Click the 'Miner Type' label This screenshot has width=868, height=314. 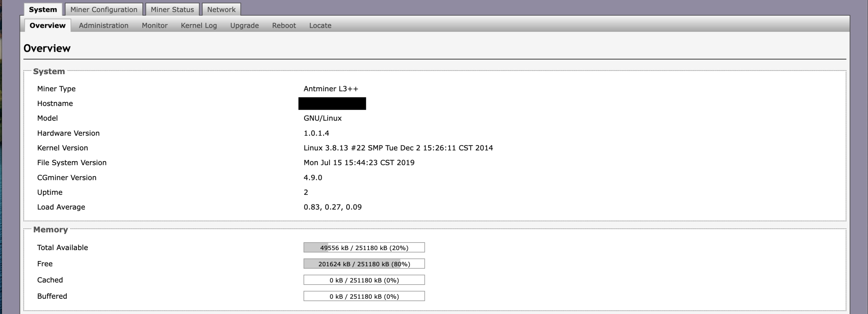pos(56,89)
